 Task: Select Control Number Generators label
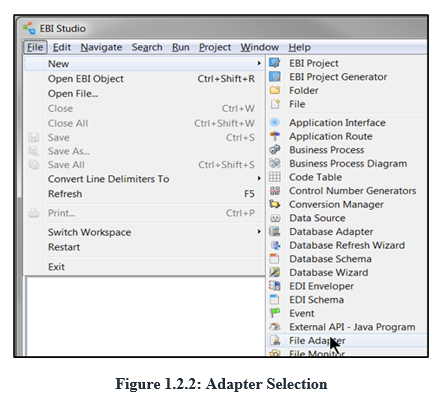coord(353,191)
